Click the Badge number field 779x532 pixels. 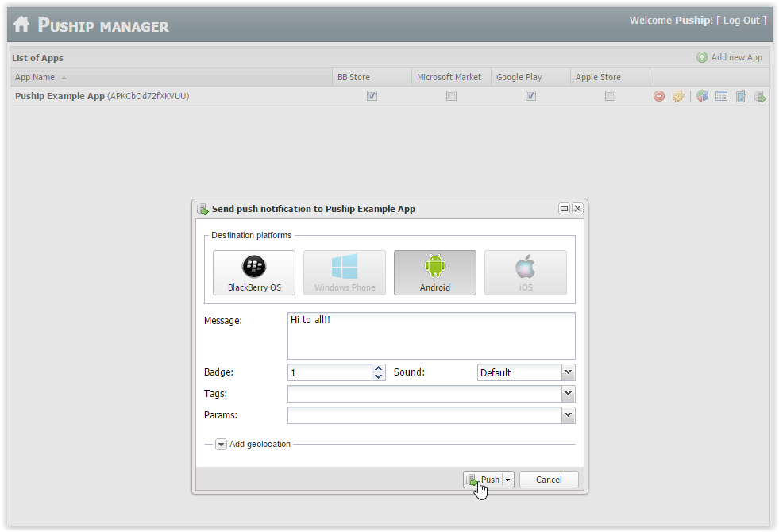(330, 372)
